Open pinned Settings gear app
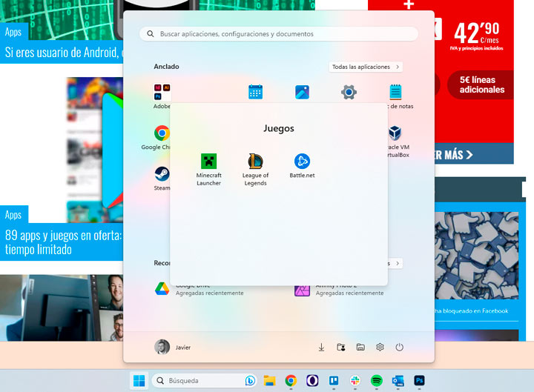This screenshot has height=392, width=534. 349,92
